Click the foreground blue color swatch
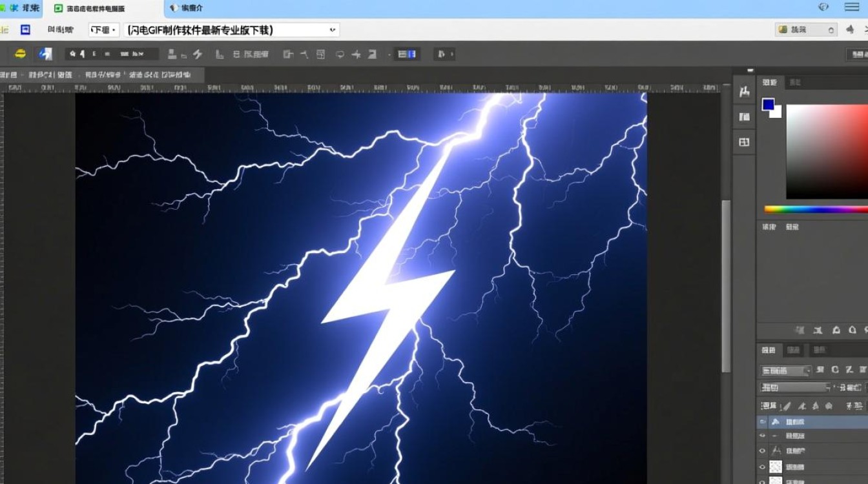Screen dimensions: 868x484 tap(768, 105)
